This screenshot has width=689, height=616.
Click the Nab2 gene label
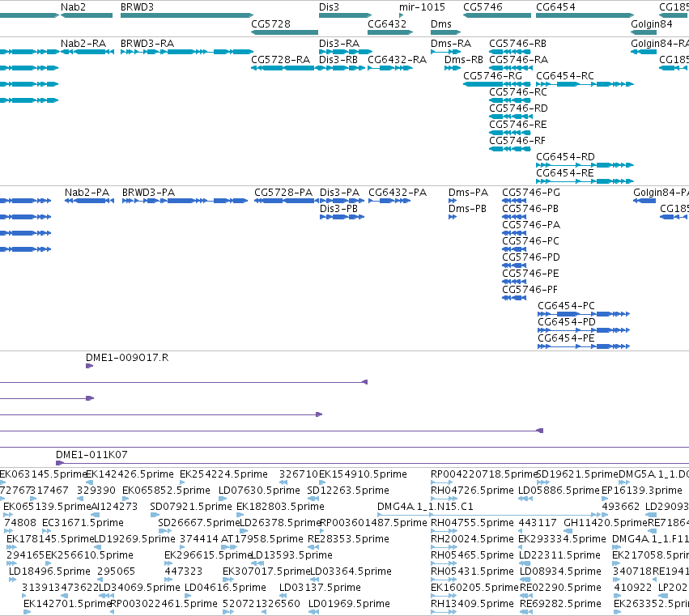tap(73, 7)
